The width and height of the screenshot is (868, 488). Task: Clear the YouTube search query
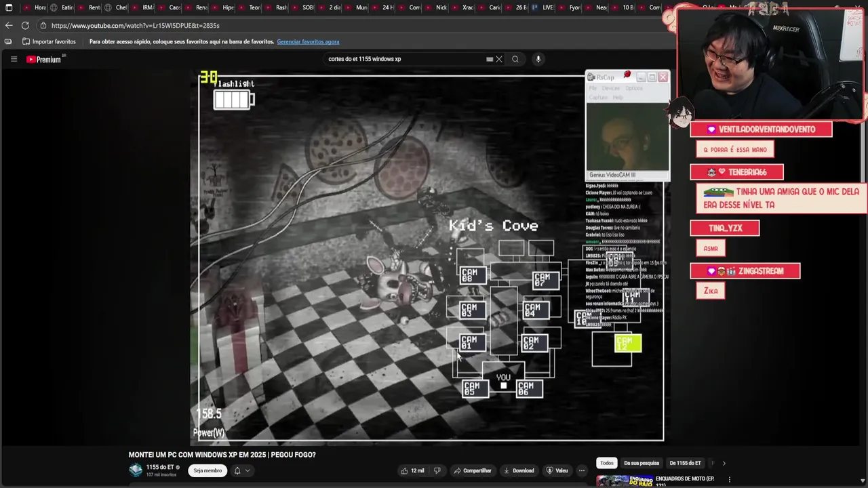click(x=499, y=59)
